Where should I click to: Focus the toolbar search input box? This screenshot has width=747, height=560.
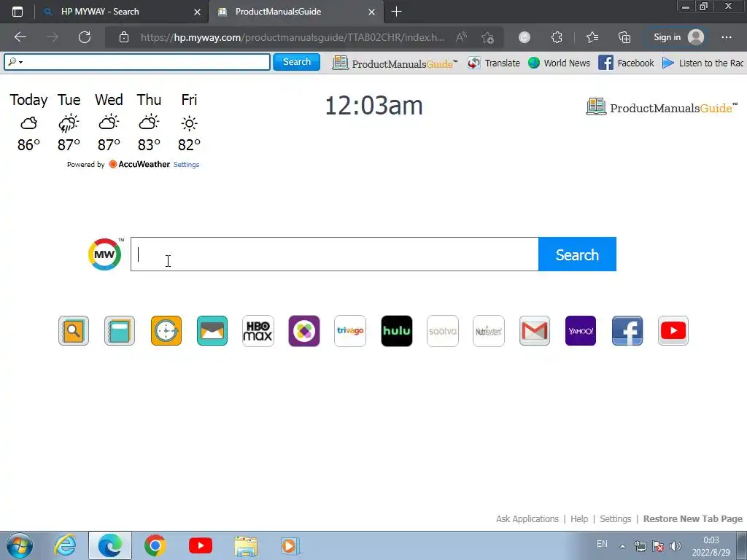[x=137, y=62]
